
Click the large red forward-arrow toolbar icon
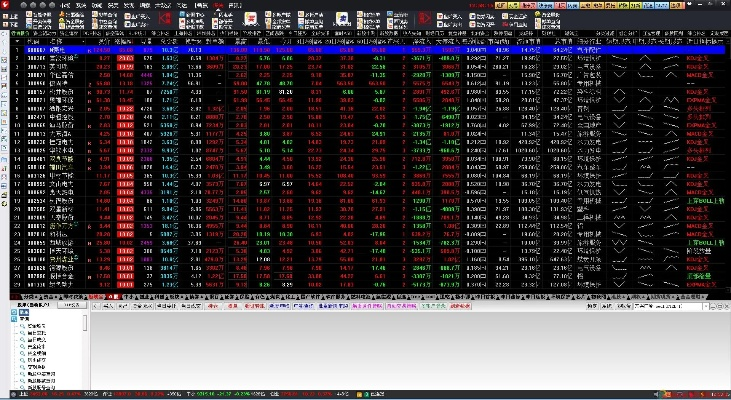pyautogui.click(x=426, y=18)
